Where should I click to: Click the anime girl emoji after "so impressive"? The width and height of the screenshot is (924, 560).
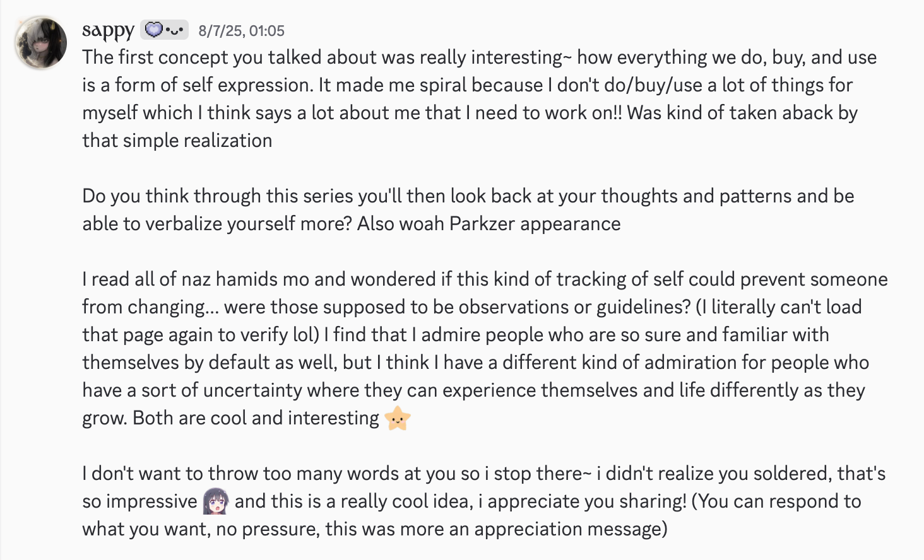pyautogui.click(x=216, y=501)
